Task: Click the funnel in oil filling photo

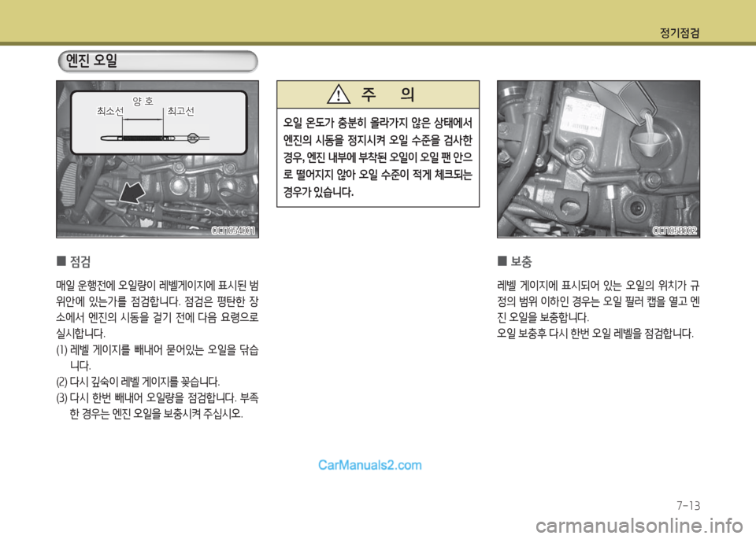Action: pyautogui.click(x=649, y=143)
